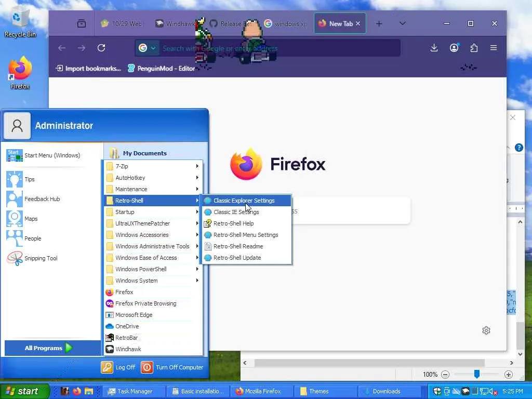Run Retro-Shell Update

[247, 258]
